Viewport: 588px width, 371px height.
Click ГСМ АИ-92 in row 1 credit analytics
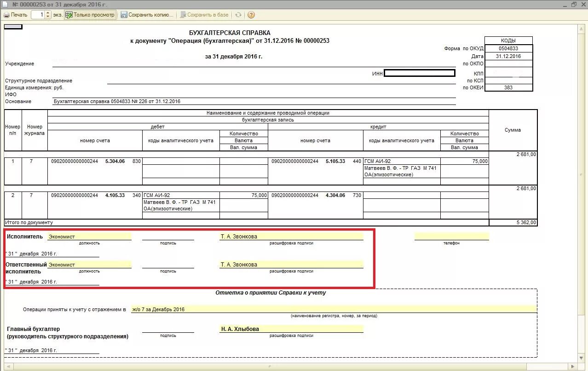(x=377, y=161)
